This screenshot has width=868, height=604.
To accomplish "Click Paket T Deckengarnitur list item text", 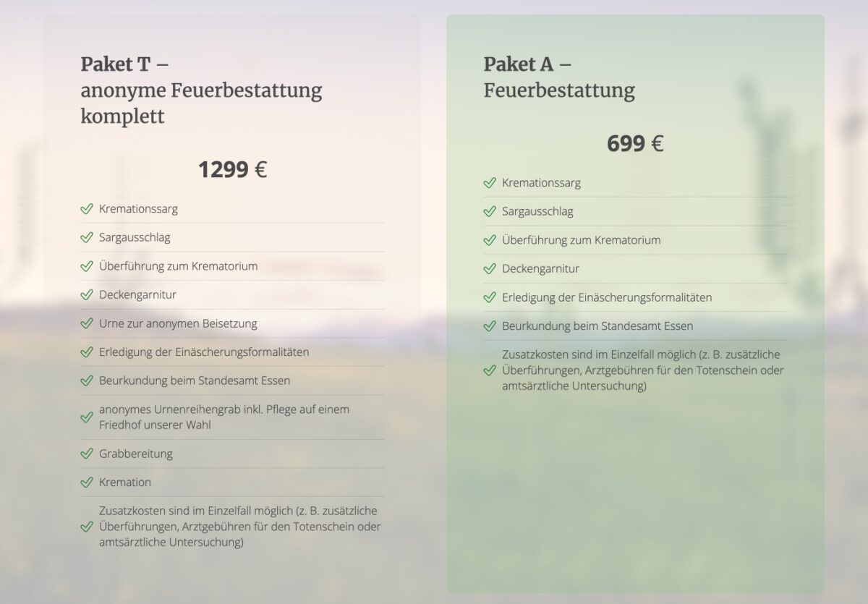I will [137, 294].
